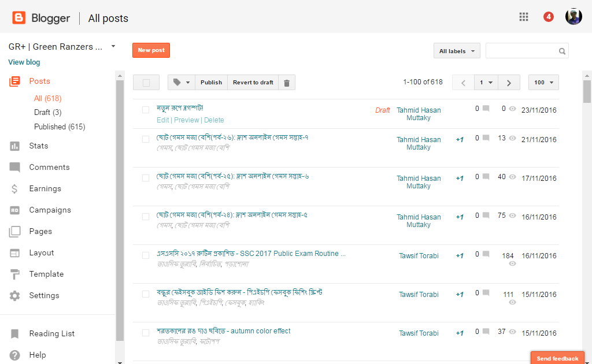The width and height of the screenshot is (592, 364).
Task: Open the All labels dropdown
Action: (x=457, y=51)
